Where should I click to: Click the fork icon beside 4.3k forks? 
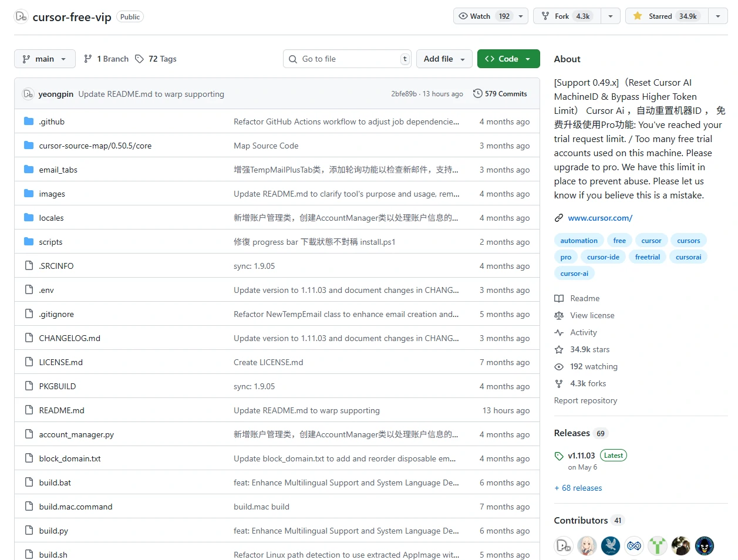point(559,383)
